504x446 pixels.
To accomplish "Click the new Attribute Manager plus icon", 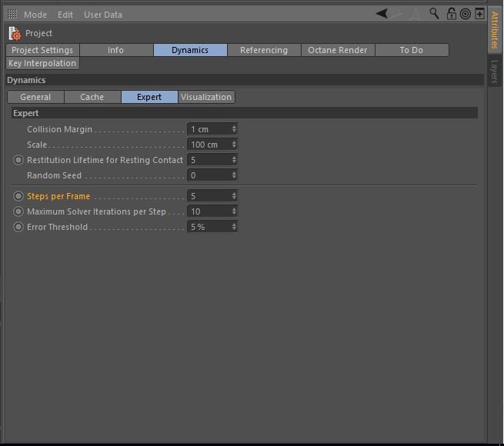I will point(479,14).
